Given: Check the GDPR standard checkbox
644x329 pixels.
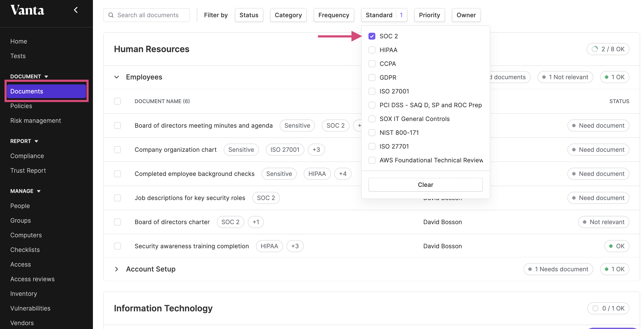Looking at the screenshot, I should point(372,78).
